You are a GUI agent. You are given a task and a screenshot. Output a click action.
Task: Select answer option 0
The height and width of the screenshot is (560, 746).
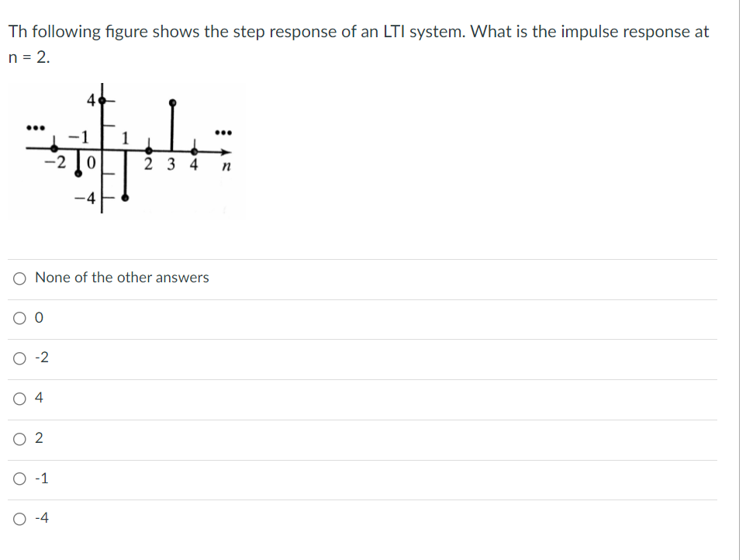point(19,318)
